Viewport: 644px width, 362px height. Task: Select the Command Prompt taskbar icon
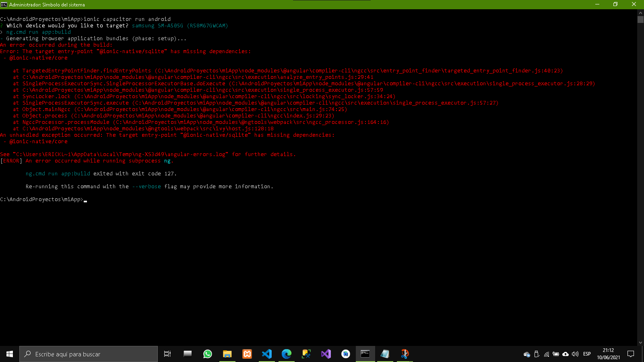[x=365, y=354]
